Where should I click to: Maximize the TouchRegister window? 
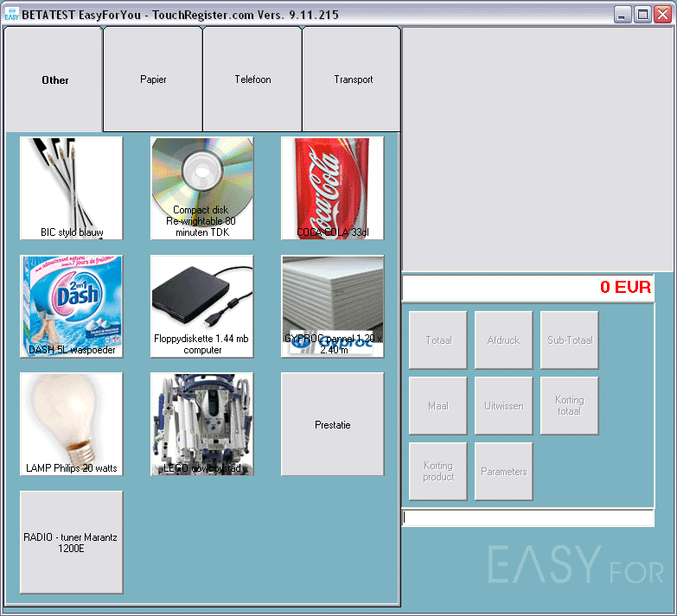[x=642, y=14]
